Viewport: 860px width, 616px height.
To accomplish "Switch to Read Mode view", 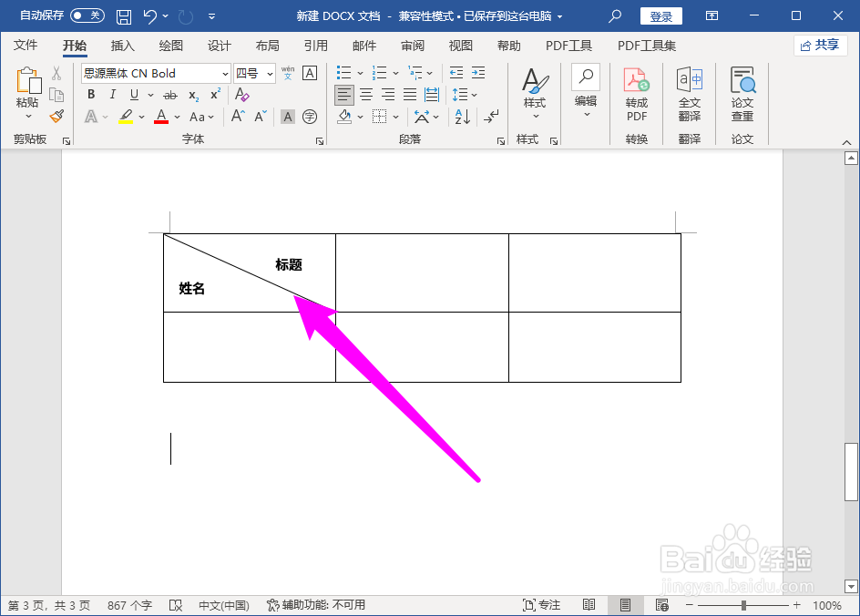I will pos(589,605).
